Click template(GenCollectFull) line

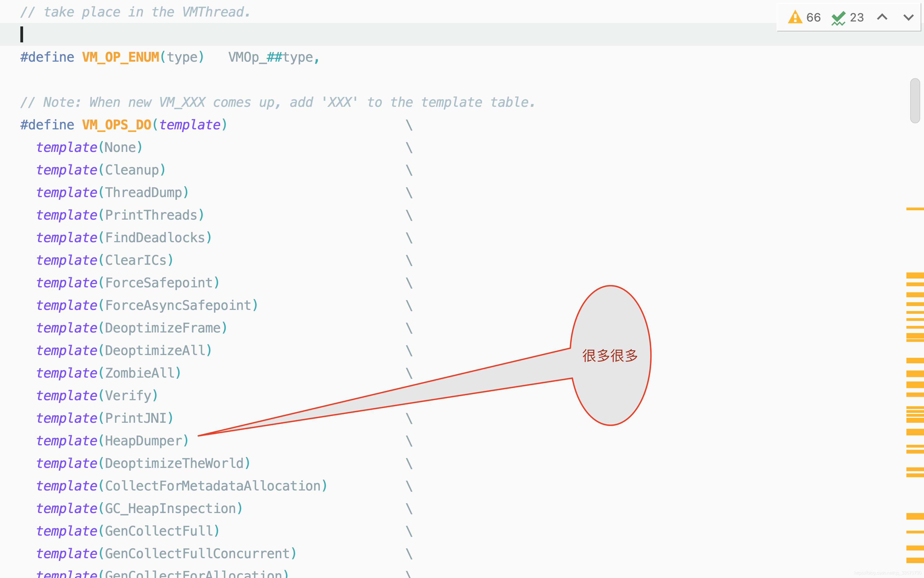pos(128,531)
